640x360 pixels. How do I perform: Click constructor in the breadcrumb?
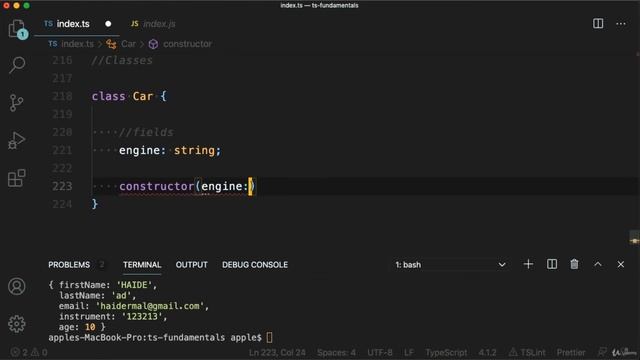pyautogui.click(x=187, y=44)
